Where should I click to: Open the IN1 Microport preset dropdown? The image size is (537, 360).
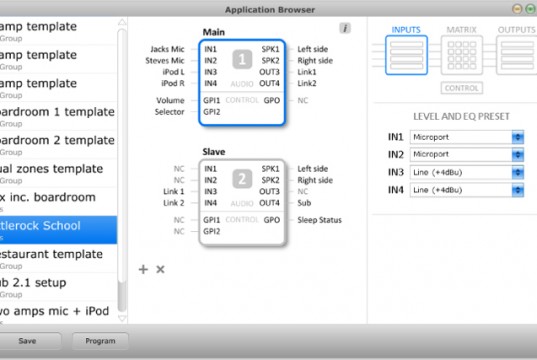(x=466, y=137)
